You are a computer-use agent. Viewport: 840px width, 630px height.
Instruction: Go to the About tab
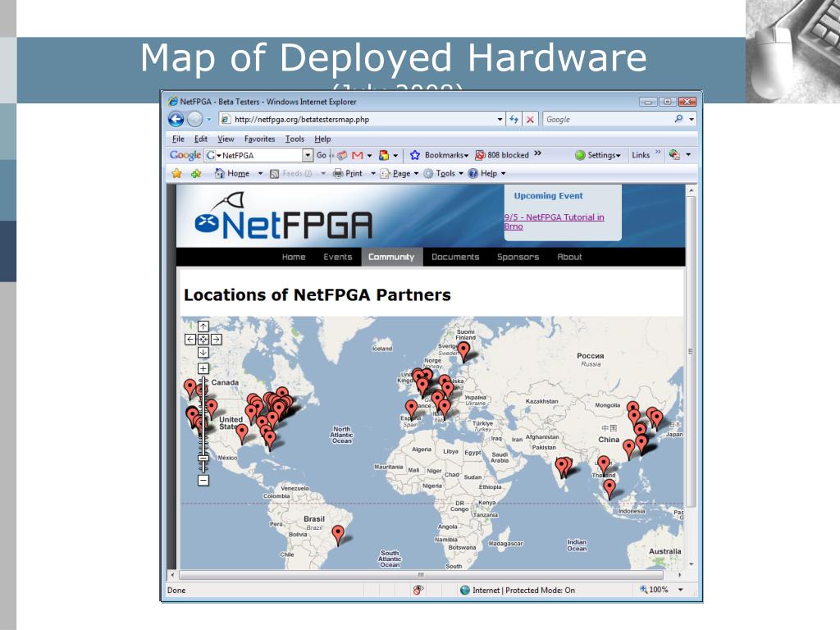click(x=569, y=257)
